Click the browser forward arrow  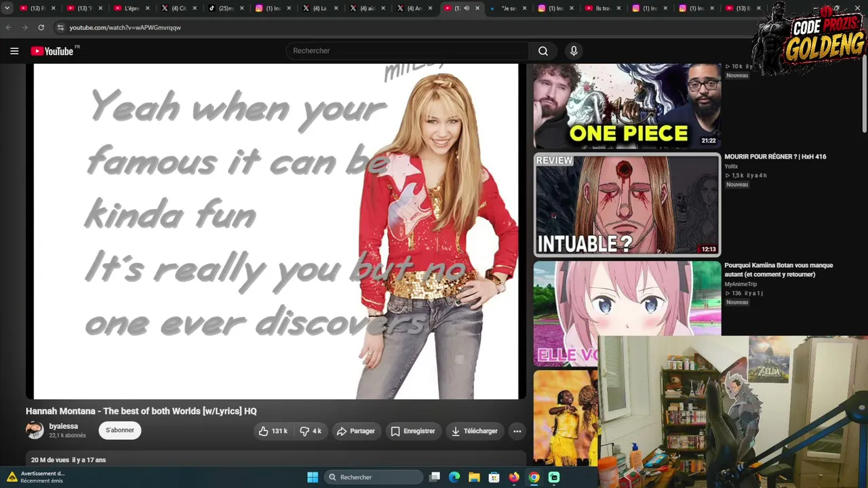pos(24,28)
